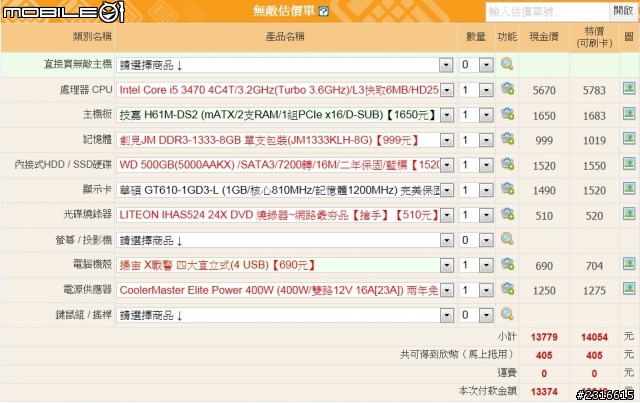Screen dimensions: 640x403
Task: Click help icon next to 無敵估價單 title
Action: (x=324, y=11)
